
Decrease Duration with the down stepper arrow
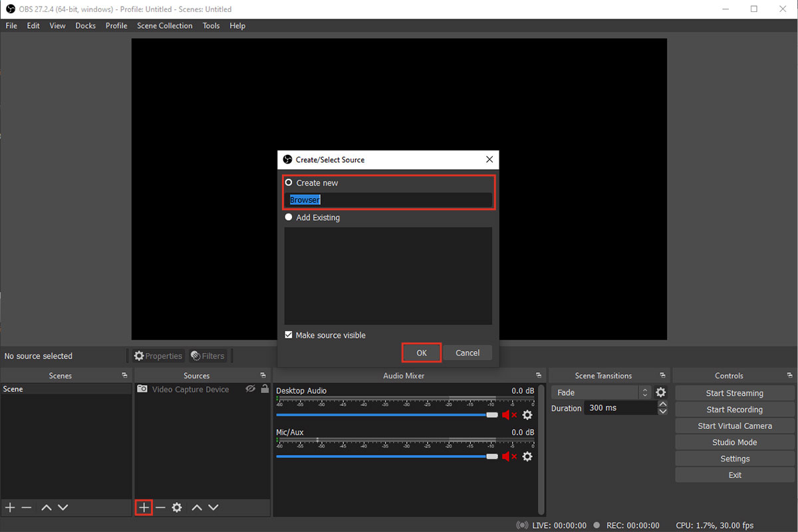click(x=662, y=412)
